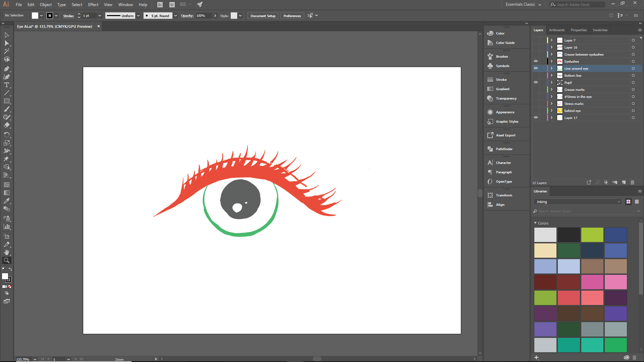Open the Effect menu
The width and height of the screenshot is (644, 362).
(x=93, y=4)
